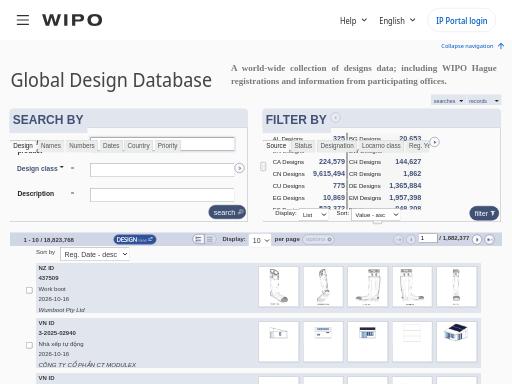Click the filter button
The height and width of the screenshot is (384, 512).
[x=484, y=213]
